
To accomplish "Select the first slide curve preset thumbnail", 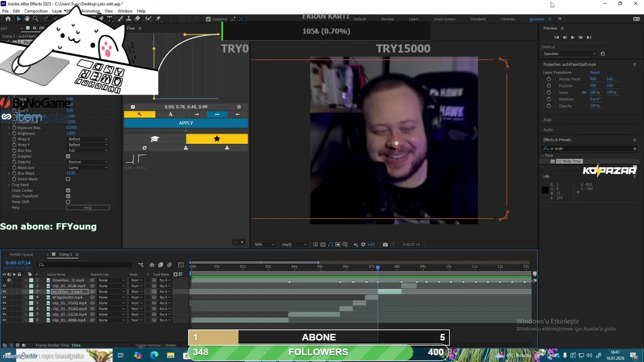I will pos(130,159).
